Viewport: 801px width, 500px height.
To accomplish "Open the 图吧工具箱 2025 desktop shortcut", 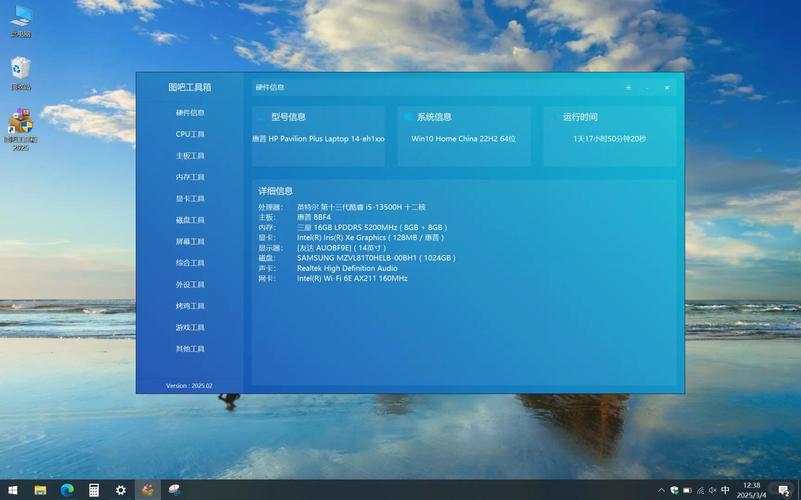I will pyautogui.click(x=21, y=130).
